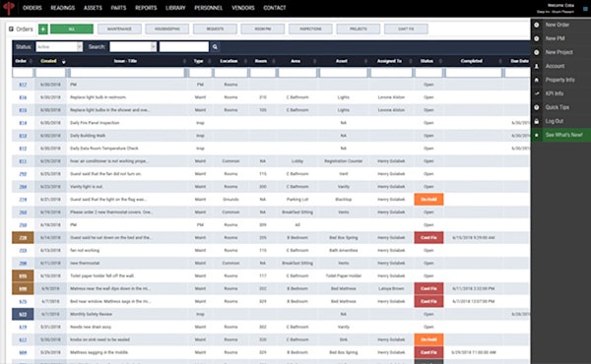Open the REPORTS menu
Screen dimensions: 591x364
(x=146, y=8)
